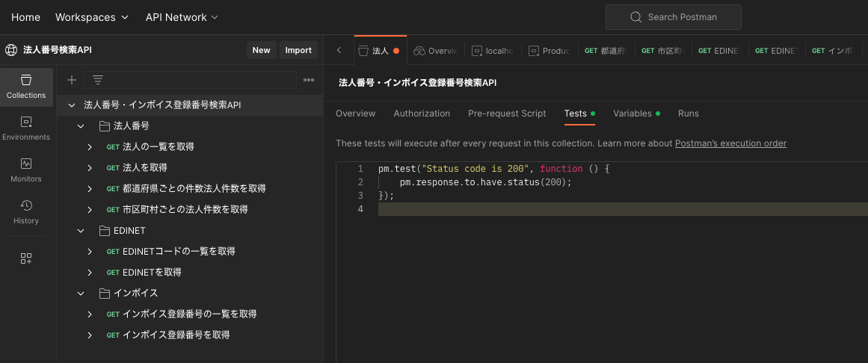Expand the インボイス登録番号の一覧を取得 request

pos(90,314)
